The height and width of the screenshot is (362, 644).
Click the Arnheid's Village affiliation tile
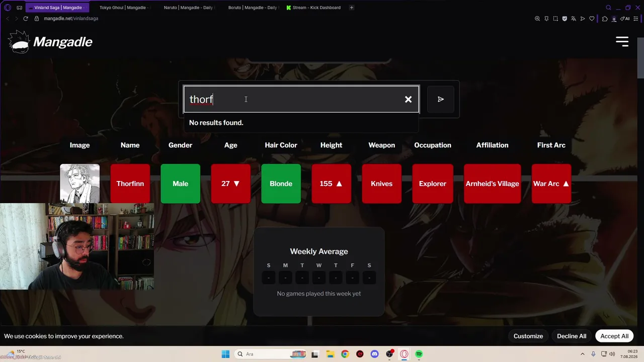pos(492,184)
